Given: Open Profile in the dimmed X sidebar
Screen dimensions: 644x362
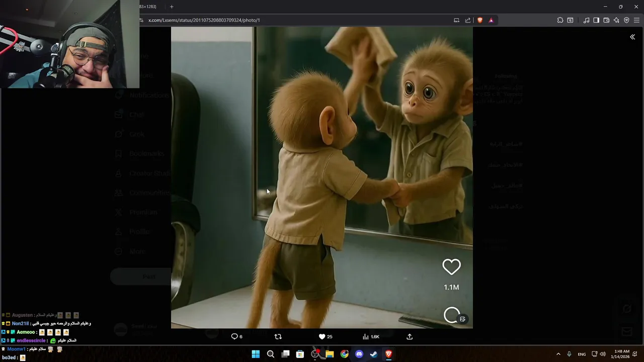Looking at the screenshot, I should tap(132, 232).
